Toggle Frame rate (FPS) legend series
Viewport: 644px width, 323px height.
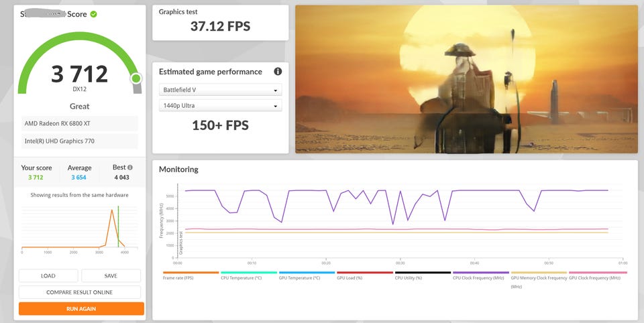191,277
